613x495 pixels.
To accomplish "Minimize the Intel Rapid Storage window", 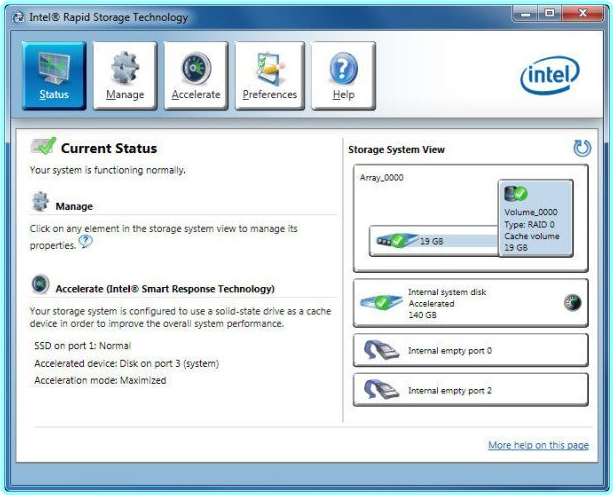I will point(525,14).
